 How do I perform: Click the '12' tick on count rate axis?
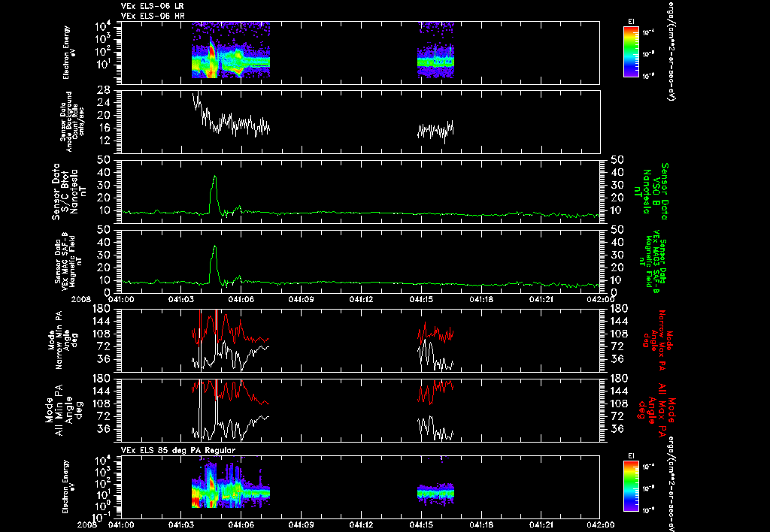(103, 141)
